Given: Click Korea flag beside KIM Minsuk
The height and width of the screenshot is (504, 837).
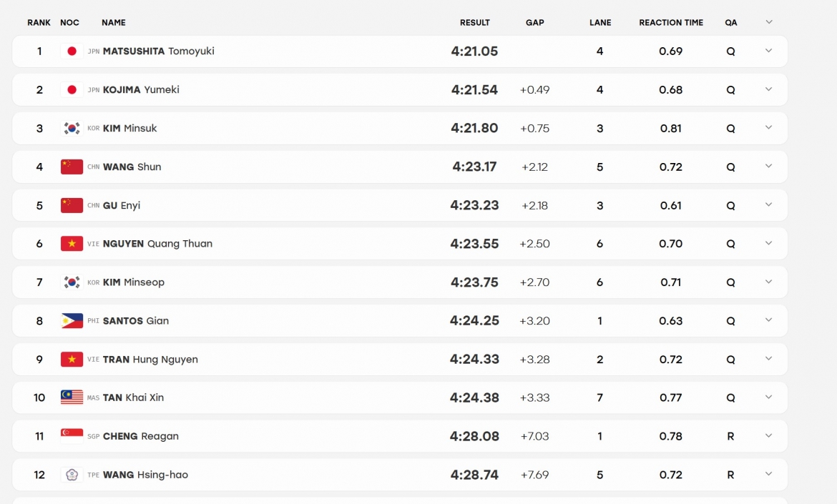Looking at the screenshot, I should [x=72, y=129].
